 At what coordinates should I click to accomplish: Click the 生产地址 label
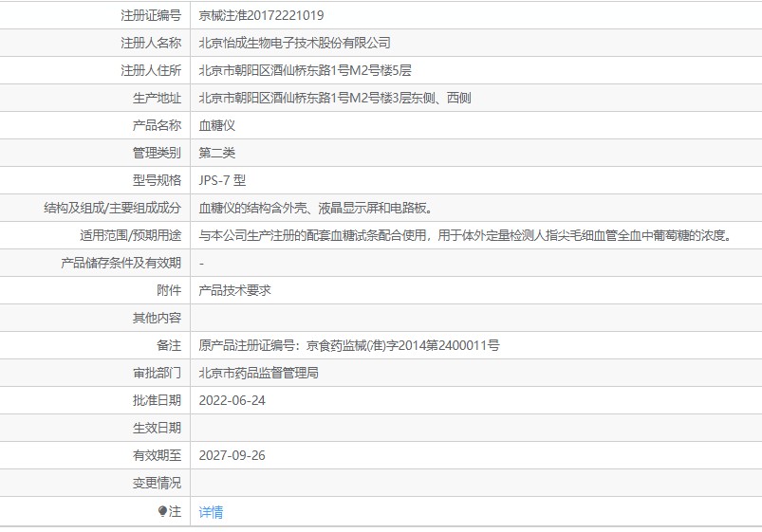[x=157, y=98]
